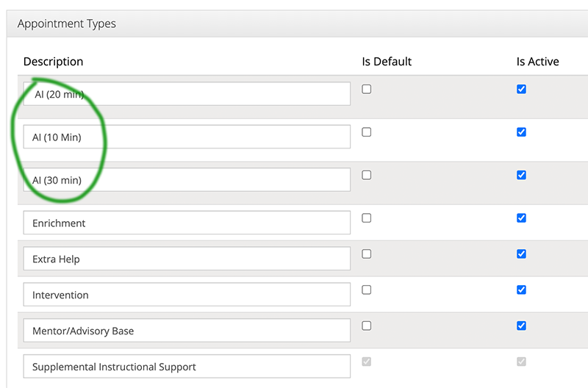Select the AI (30 min) text box
Viewport: 588px width, 388px height.
tap(187, 180)
